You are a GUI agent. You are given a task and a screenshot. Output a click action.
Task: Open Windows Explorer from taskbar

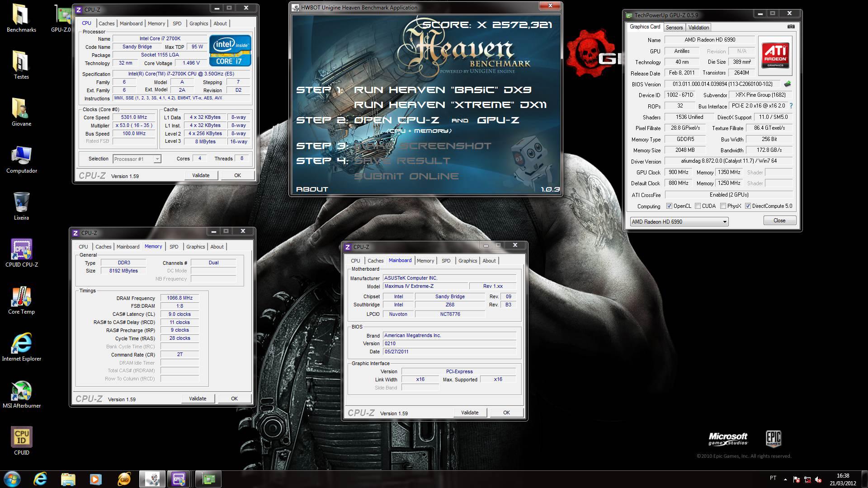(x=68, y=479)
